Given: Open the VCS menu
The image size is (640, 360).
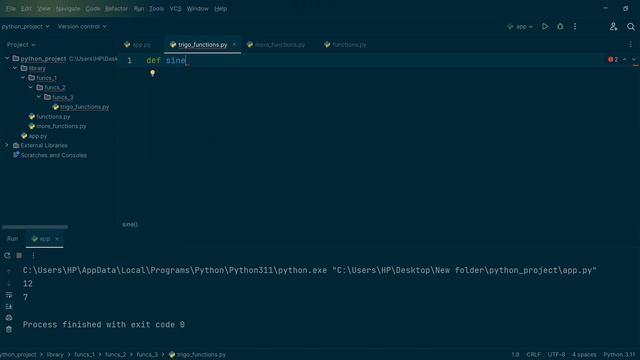Looking at the screenshot, I should click(176, 9).
